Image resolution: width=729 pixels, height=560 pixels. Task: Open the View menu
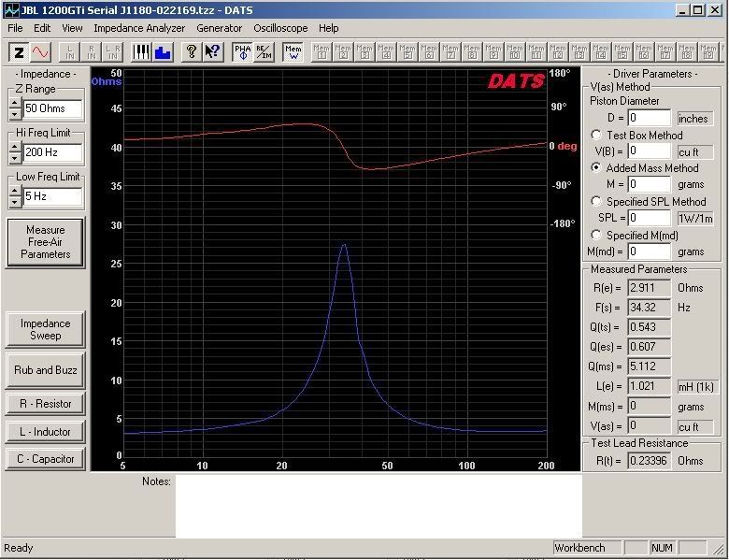coord(72,28)
